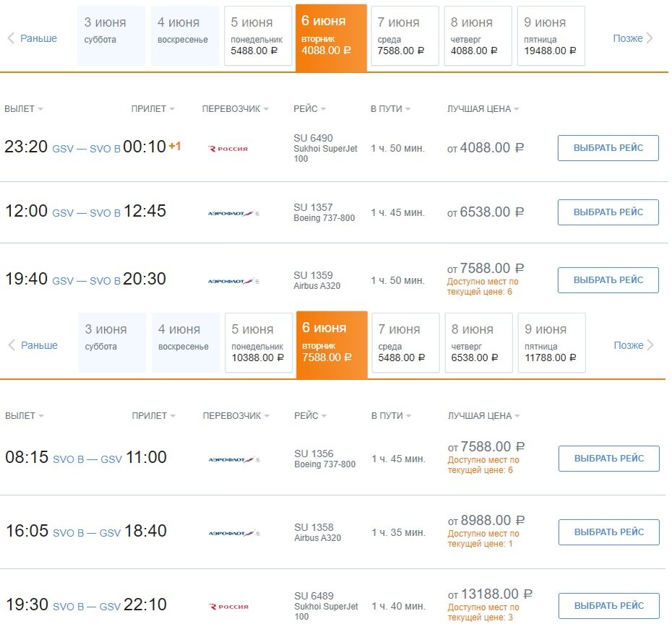The image size is (672, 637).
Task: Select 8 июня outbound date at 4088.00 ₽
Action: (478, 36)
